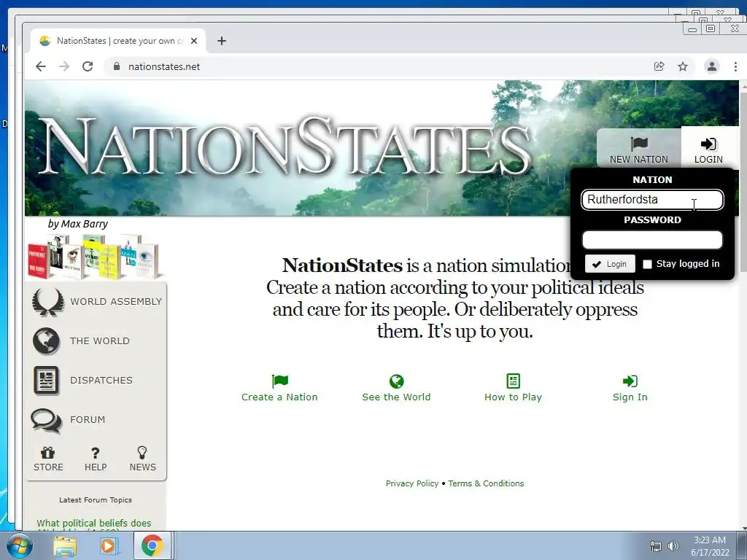
Task: Click How to Play document link
Action: (x=513, y=388)
